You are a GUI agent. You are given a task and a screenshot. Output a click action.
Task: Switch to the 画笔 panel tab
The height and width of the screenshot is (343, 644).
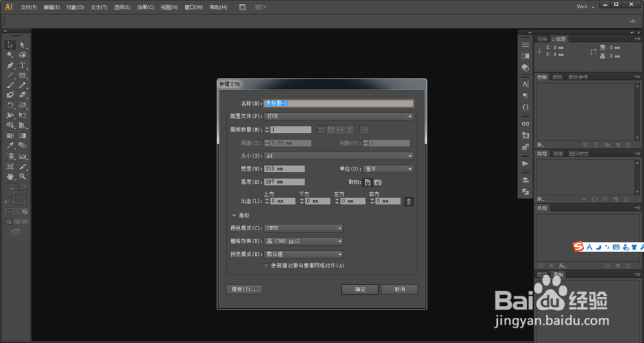(x=558, y=154)
